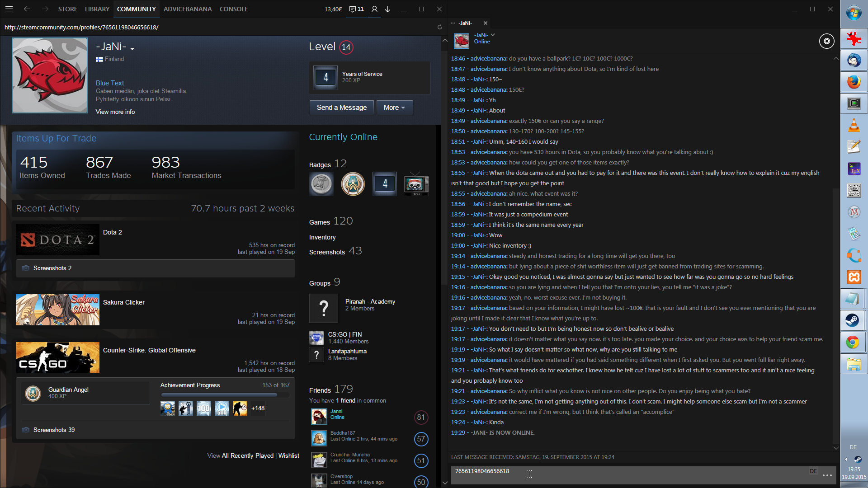Open the Steam hamburger menu icon
Image resolution: width=868 pixels, height=488 pixels.
[x=9, y=9]
